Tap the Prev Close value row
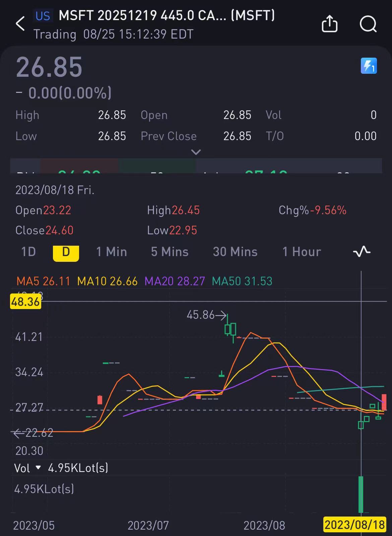Viewport: 392px width, 536px height. (196, 136)
